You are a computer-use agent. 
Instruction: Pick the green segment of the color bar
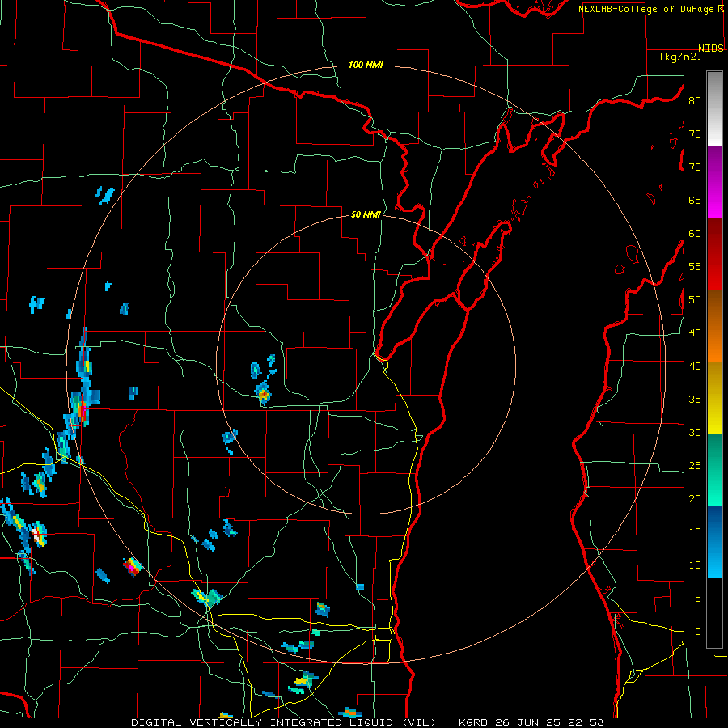(714, 470)
